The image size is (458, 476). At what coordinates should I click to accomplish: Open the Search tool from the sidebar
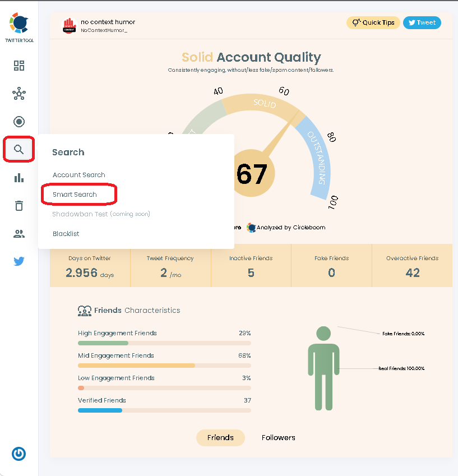(x=18, y=149)
